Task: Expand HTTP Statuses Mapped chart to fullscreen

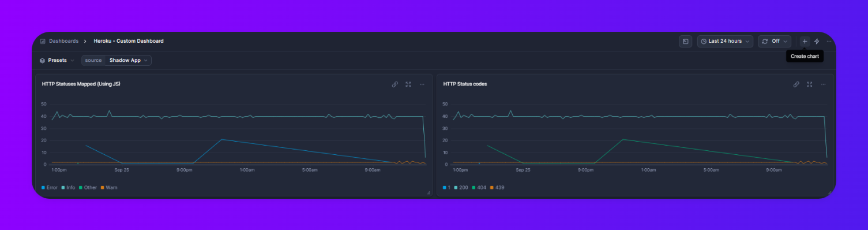Action: [408, 84]
